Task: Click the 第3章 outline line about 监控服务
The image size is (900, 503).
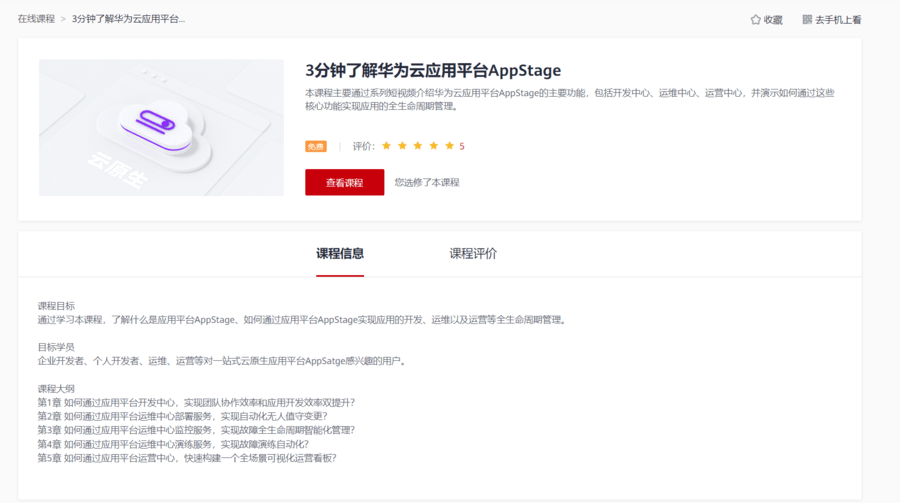Action: 196,430
